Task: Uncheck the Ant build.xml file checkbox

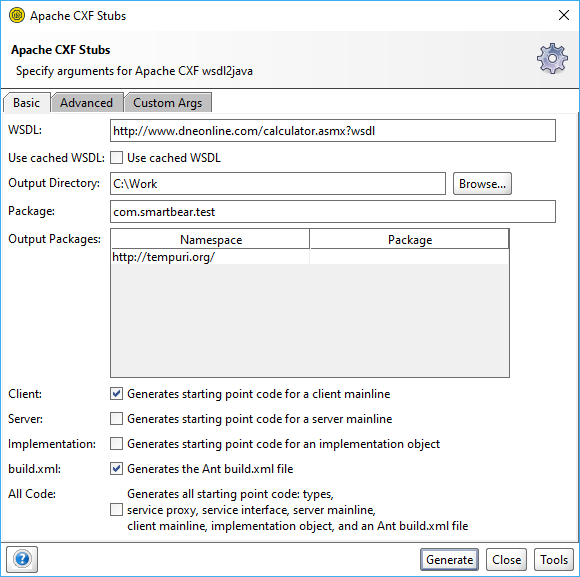Action: point(117,469)
